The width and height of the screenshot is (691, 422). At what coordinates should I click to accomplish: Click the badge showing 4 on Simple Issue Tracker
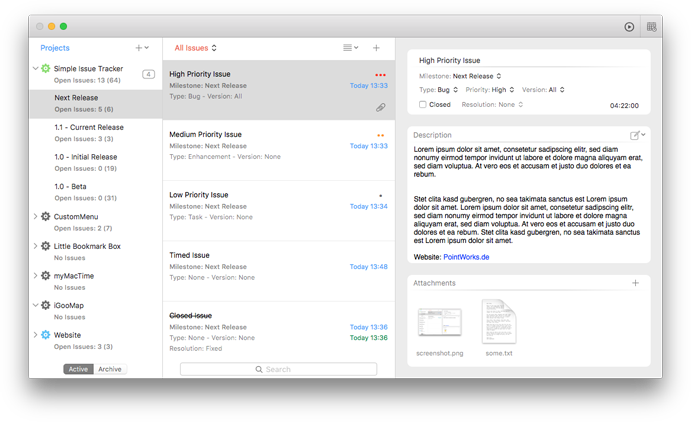[x=149, y=74]
